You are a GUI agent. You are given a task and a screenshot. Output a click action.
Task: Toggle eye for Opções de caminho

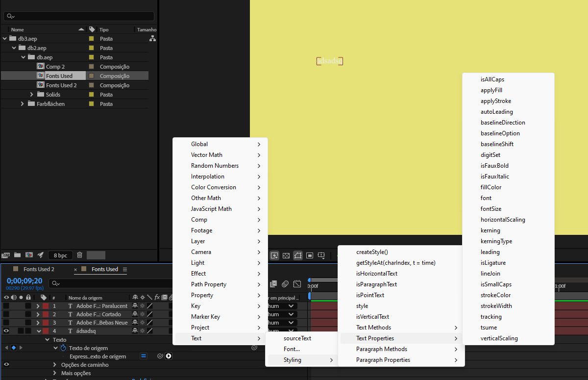[6, 365]
